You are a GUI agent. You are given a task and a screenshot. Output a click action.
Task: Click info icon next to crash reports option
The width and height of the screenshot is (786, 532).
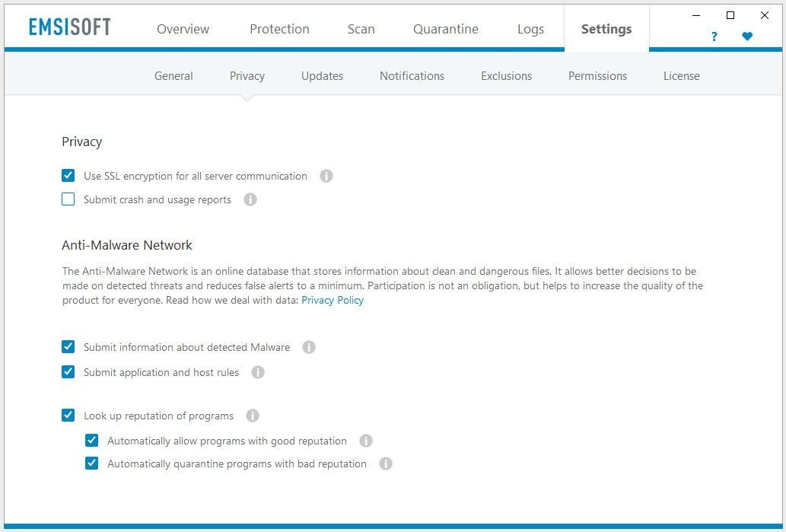pos(250,199)
